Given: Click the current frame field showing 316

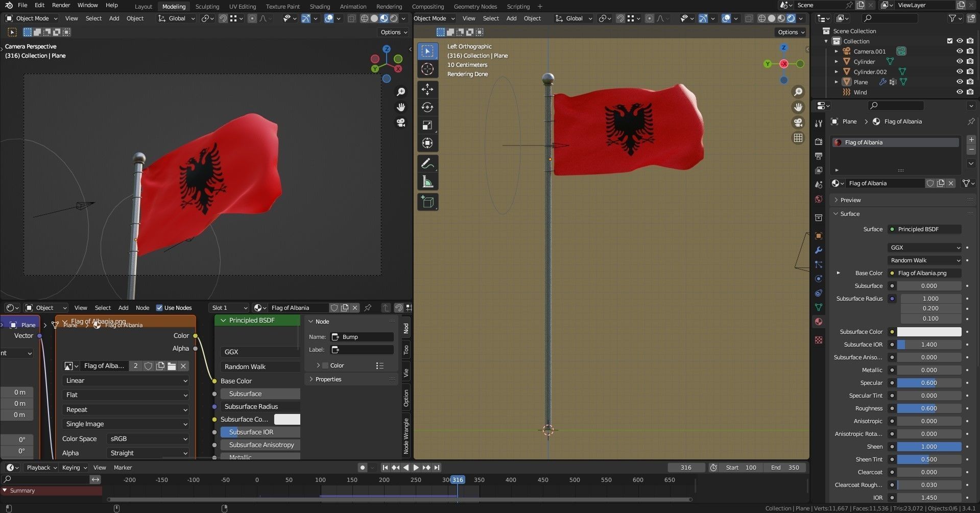Looking at the screenshot, I should coord(686,468).
